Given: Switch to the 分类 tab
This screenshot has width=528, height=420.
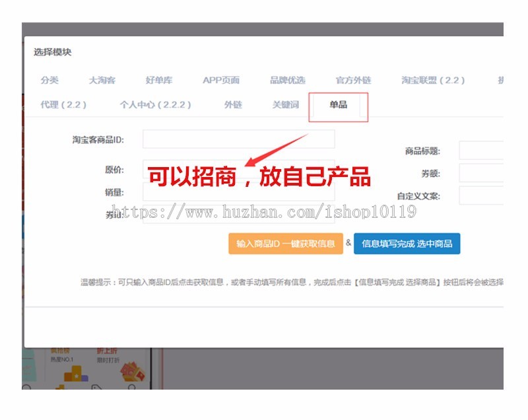Looking at the screenshot, I should [50, 81].
